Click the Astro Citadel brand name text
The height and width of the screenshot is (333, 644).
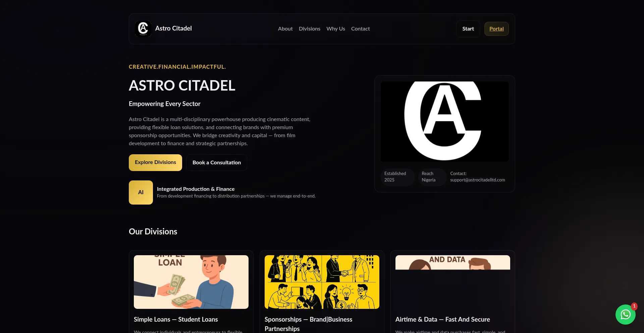(173, 29)
